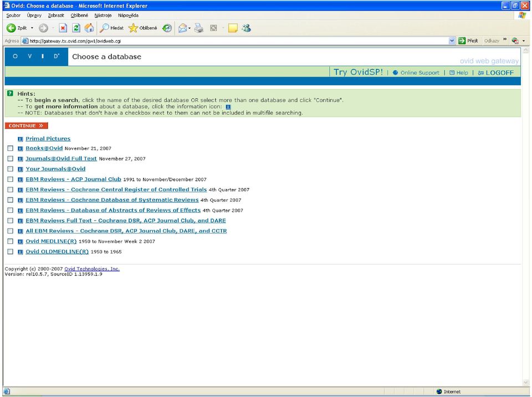
Task: Open the Ovid MEDLINE(R) database link
Action: 51,241
